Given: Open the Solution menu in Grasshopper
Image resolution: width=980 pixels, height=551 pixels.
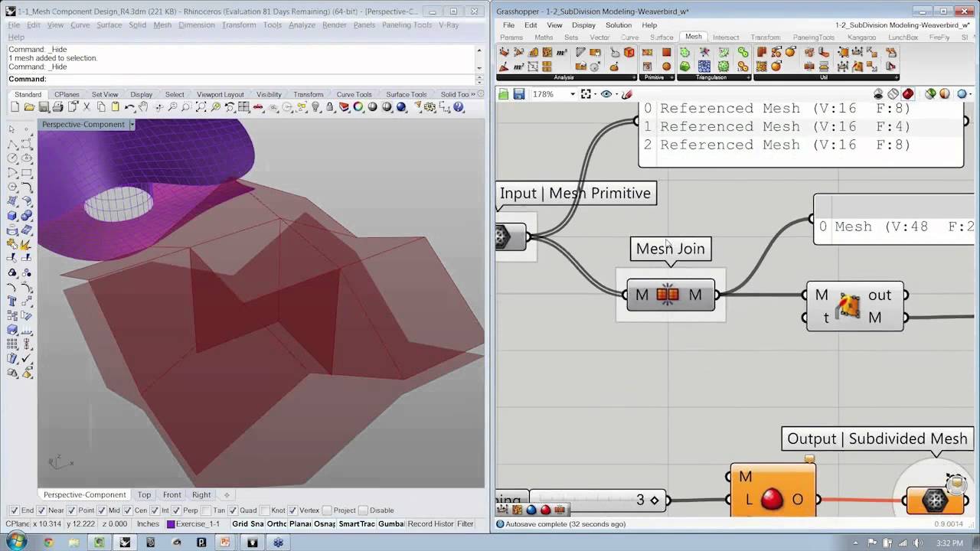Looking at the screenshot, I should tap(619, 25).
